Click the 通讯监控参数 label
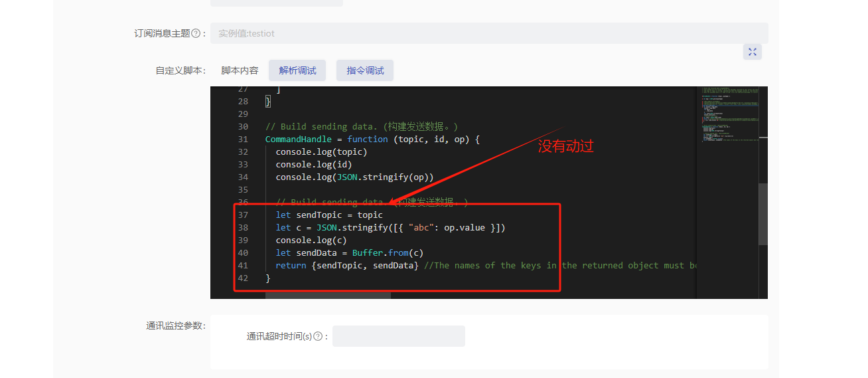Screen dimensions: 868x378 pyautogui.click(x=176, y=326)
